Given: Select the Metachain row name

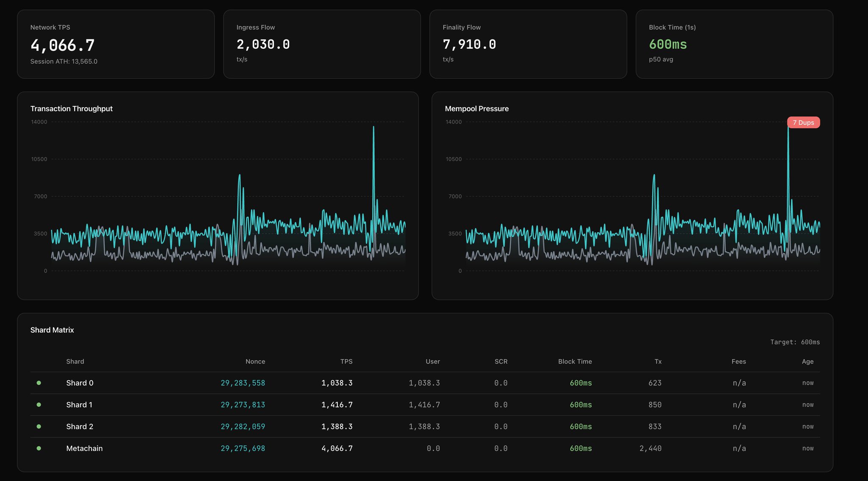Looking at the screenshot, I should (x=84, y=448).
